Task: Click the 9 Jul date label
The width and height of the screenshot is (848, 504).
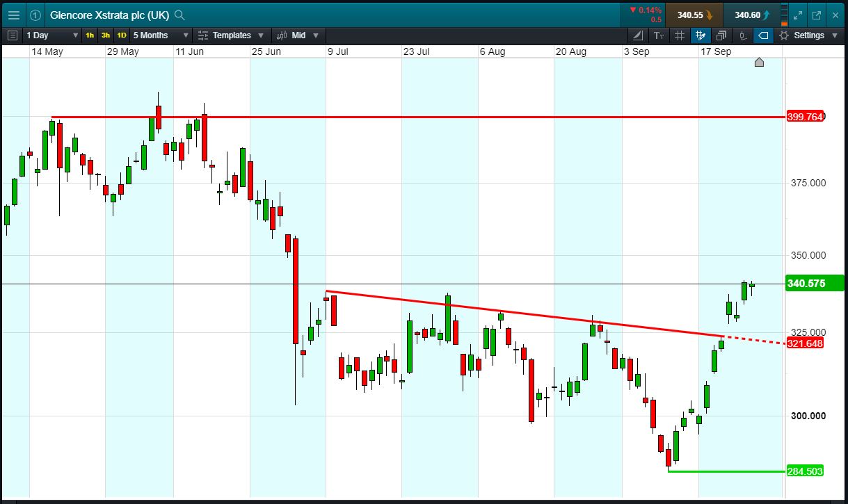Action: tap(338, 52)
